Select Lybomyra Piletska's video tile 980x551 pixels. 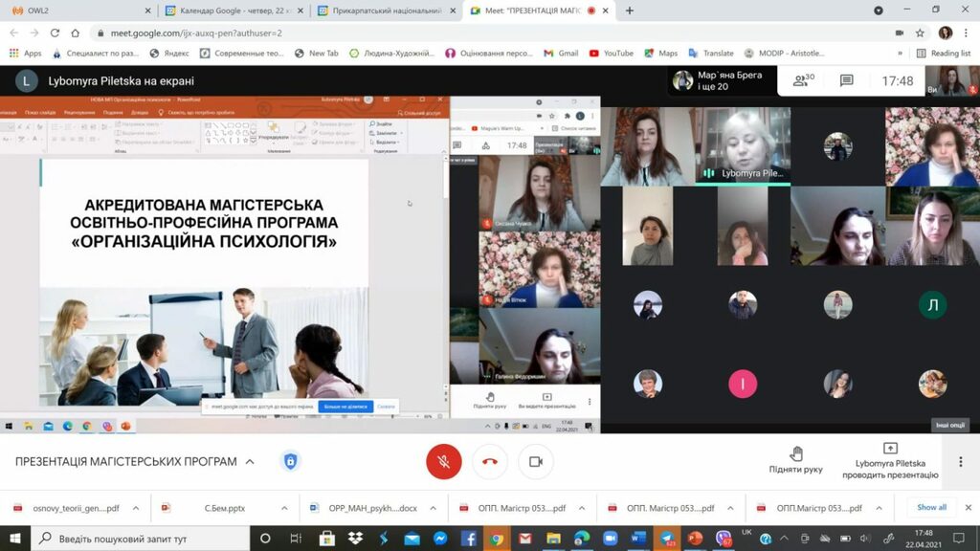[744, 145]
